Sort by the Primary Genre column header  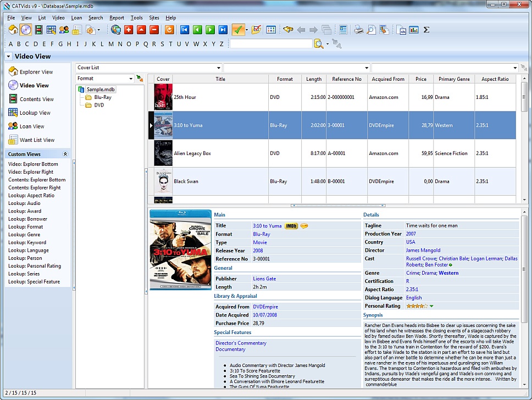(454, 79)
